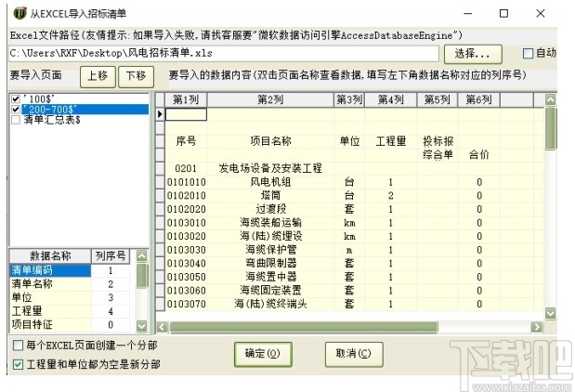Close the import dialog window
The width and height of the screenshot is (575, 392).
pos(540,14)
